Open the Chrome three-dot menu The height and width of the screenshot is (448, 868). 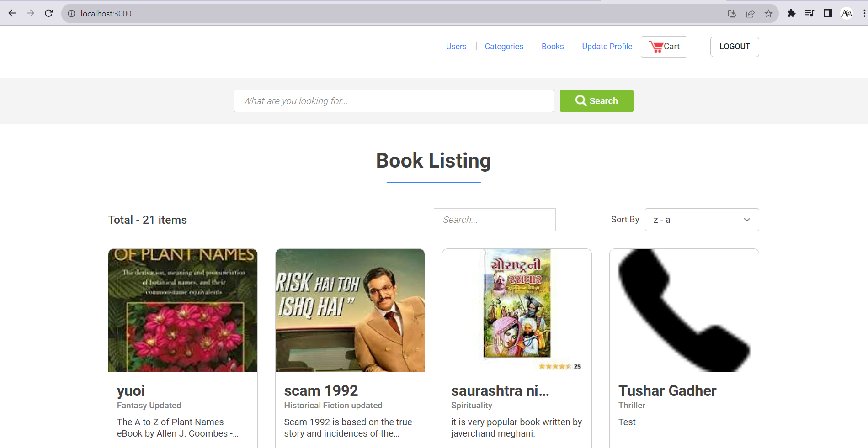tap(864, 13)
